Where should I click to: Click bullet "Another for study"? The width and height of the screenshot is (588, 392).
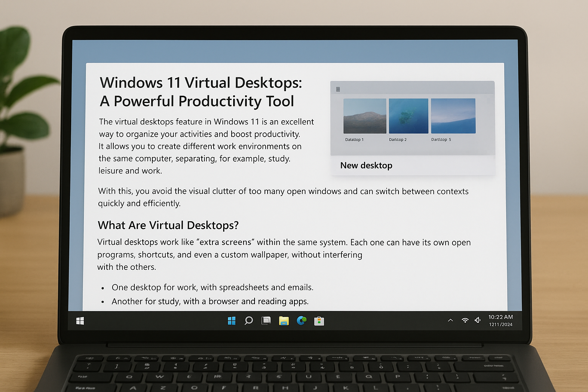210,301
